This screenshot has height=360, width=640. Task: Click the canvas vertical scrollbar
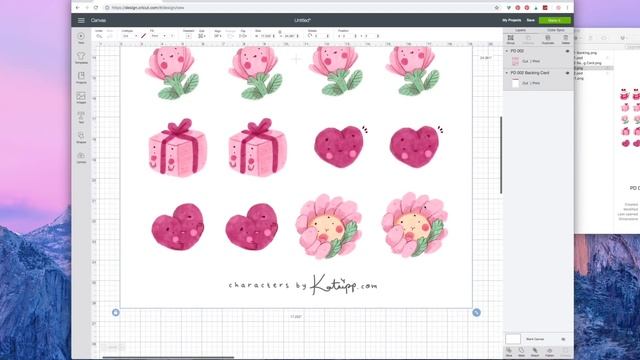click(x=501, y=155)
